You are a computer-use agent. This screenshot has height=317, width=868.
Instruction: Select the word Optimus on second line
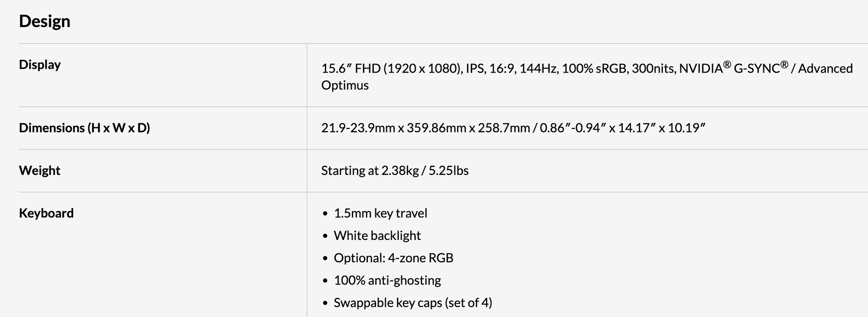[x=345, y=86]
